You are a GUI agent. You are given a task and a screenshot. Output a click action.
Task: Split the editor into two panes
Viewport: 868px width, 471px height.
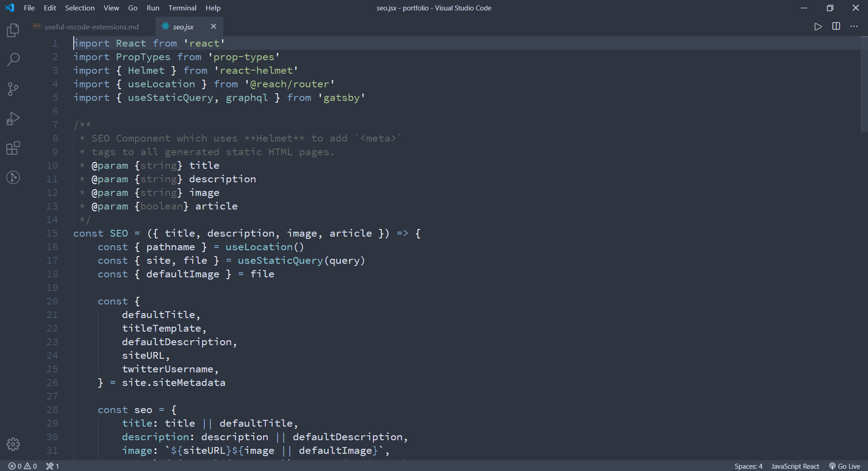(x=836, y=26)
